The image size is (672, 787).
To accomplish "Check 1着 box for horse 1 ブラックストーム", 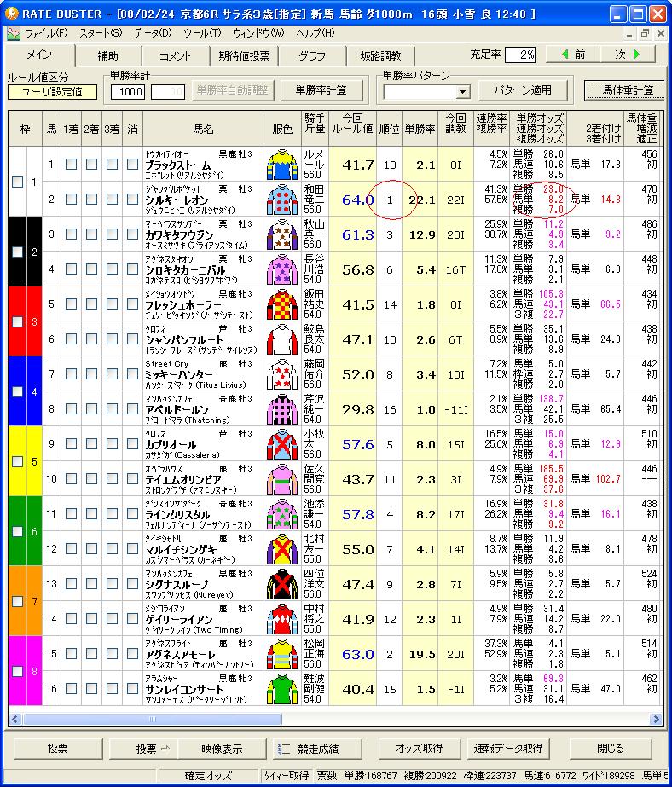I will click(x=72, y=164).
